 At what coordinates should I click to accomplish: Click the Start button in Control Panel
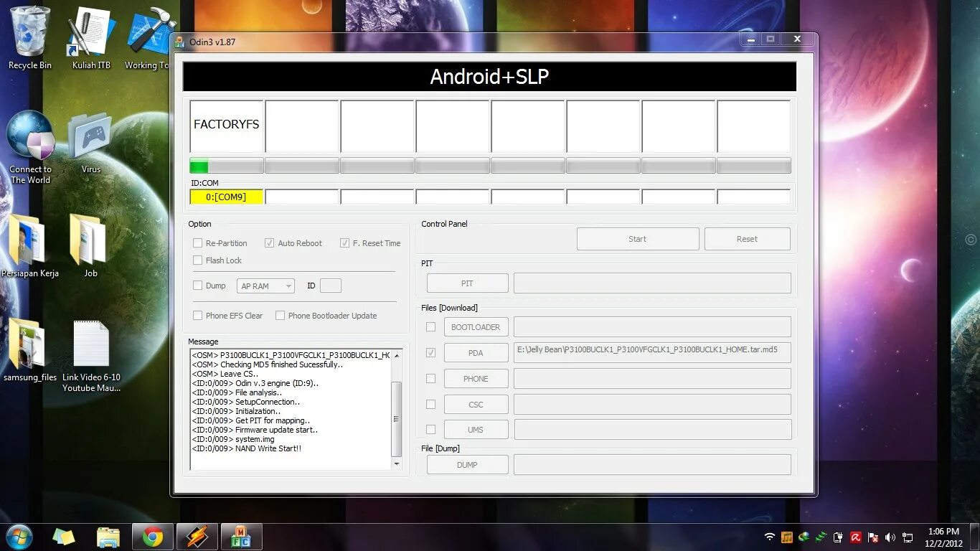coord(638,239)
